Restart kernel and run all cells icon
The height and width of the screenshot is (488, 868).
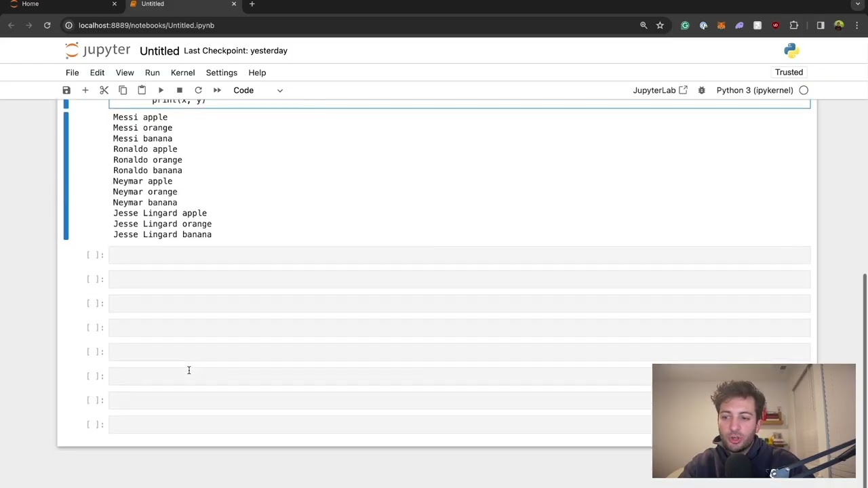[217, 90]
